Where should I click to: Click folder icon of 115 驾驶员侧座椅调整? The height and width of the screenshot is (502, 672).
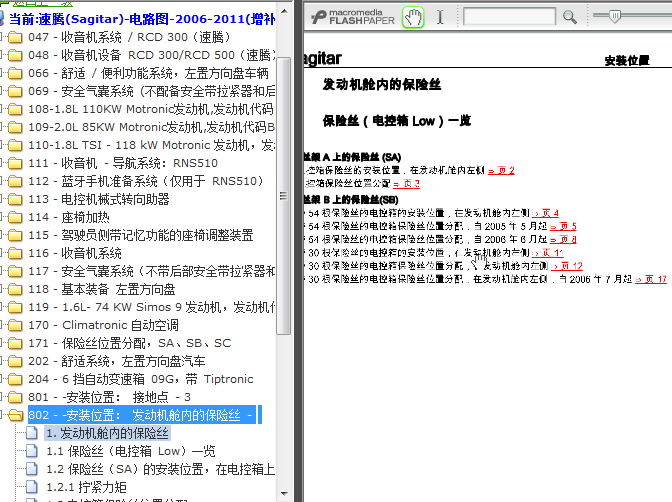pos(15,236)
